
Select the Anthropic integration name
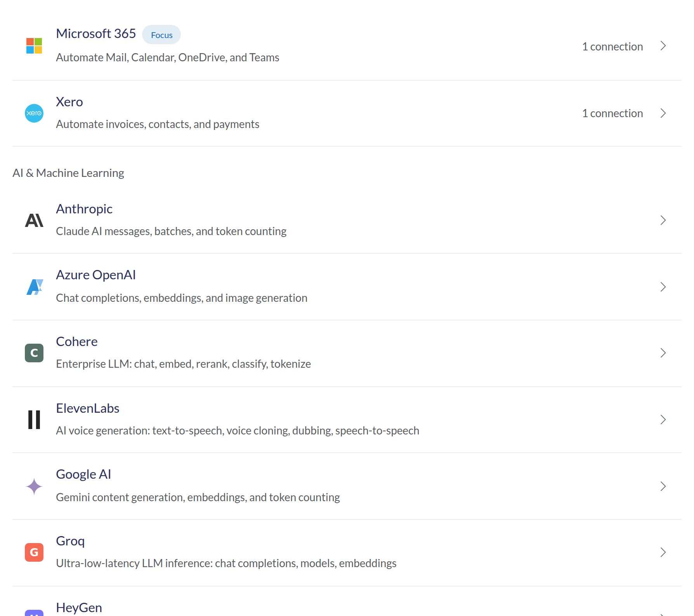[x=84, y=209]
